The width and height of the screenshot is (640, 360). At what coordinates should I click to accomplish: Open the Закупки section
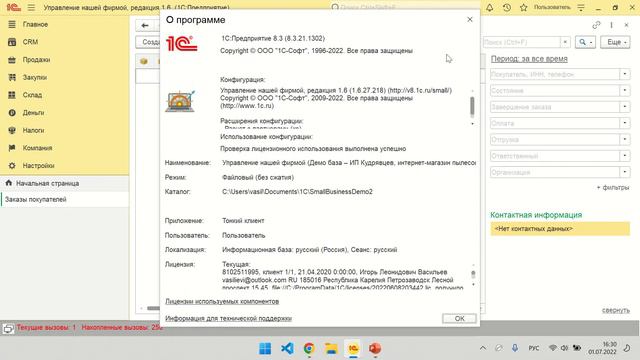click(34, 77)
